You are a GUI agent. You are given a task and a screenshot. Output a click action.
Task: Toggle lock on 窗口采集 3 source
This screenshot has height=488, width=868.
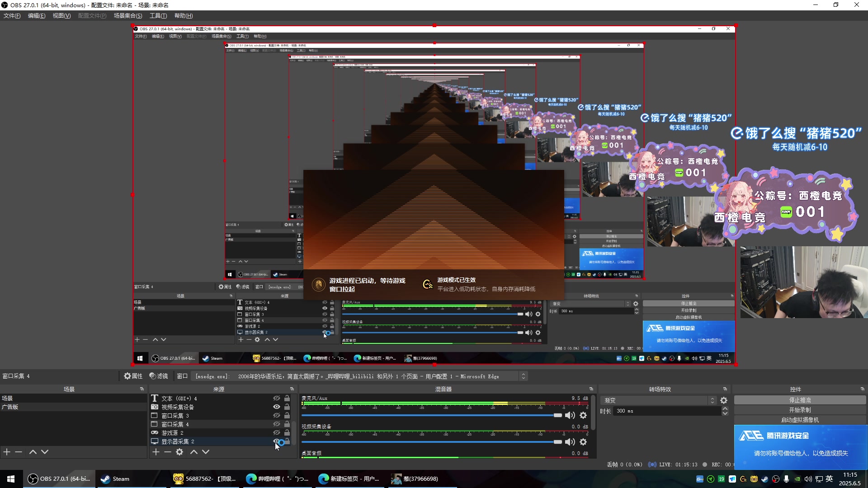[287, 416]
